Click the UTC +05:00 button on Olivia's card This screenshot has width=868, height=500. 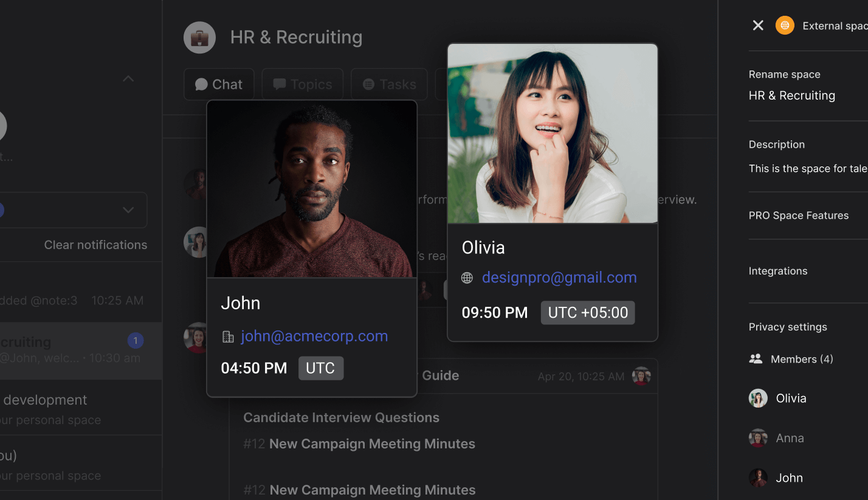pyautogui.click(x=587, y=312)
